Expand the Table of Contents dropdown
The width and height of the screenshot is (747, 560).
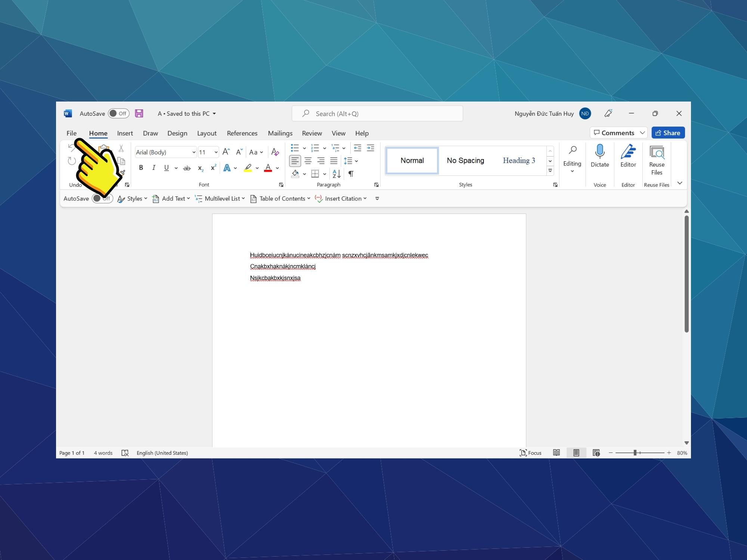point(308,198)
